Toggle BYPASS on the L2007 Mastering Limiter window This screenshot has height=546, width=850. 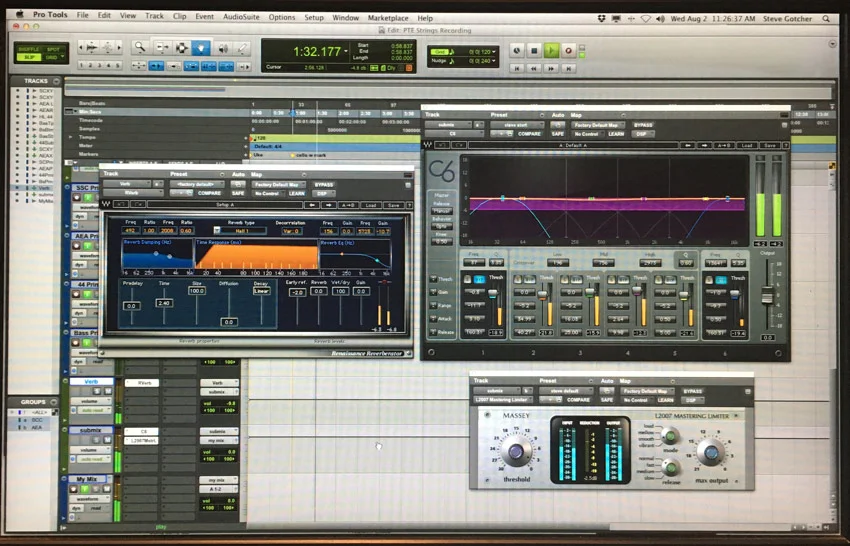692,391
